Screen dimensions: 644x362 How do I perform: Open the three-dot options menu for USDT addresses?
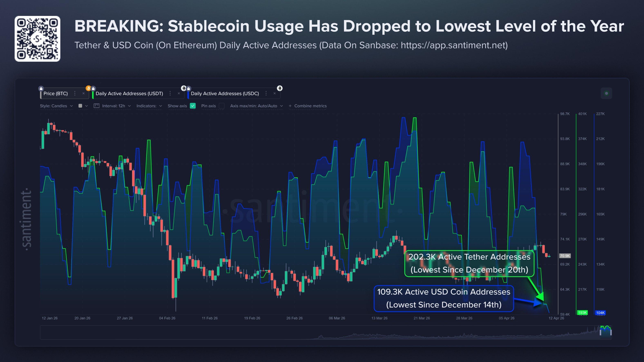point(170,94)
